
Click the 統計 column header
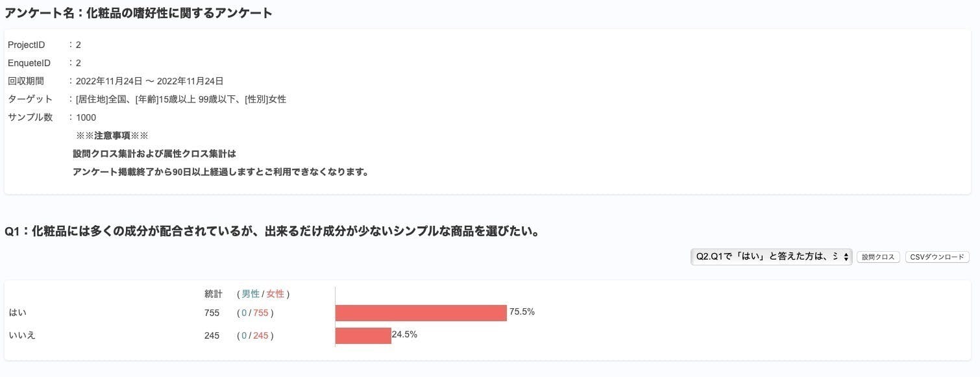coord(213,293)
